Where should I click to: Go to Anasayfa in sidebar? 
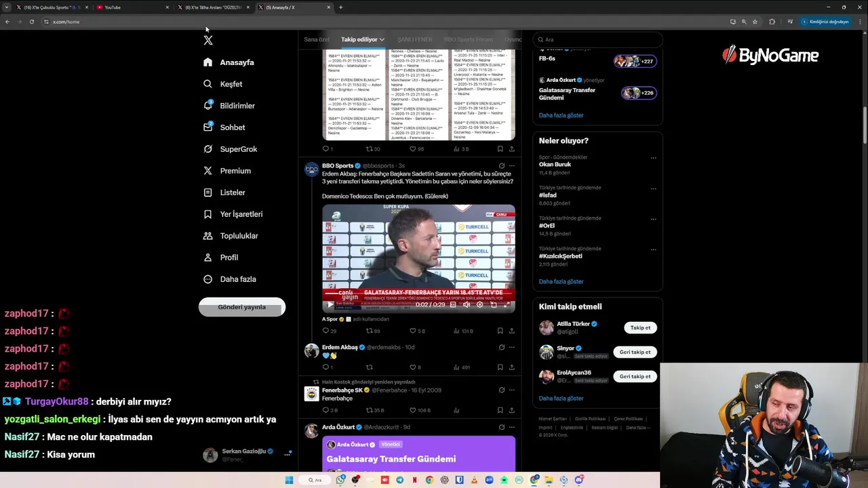tap(229, 62)
